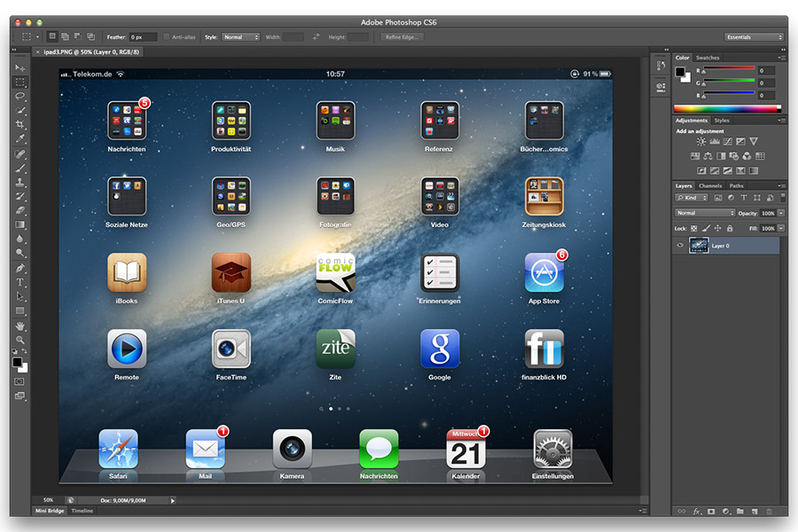The image size is (798, 532).
Task: Switch to the Swatches tab
Action: point(708,58)
